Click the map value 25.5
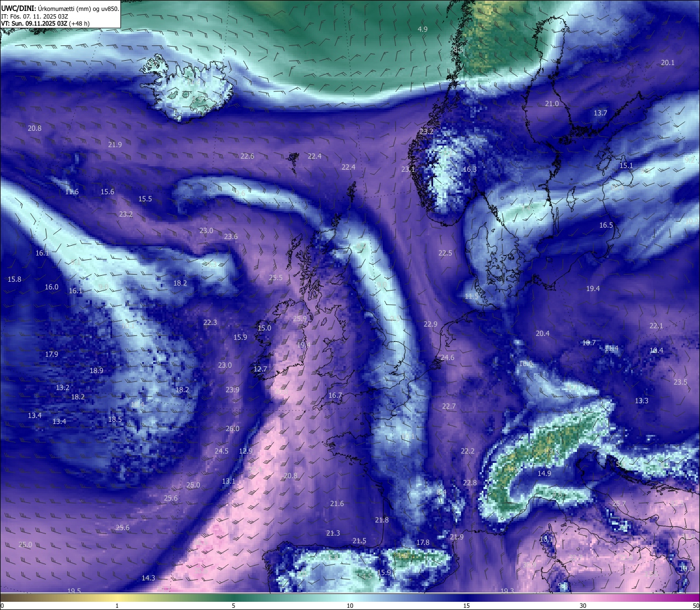The height and width of the screenshot is (610, 700). click(x=276, y=278)
